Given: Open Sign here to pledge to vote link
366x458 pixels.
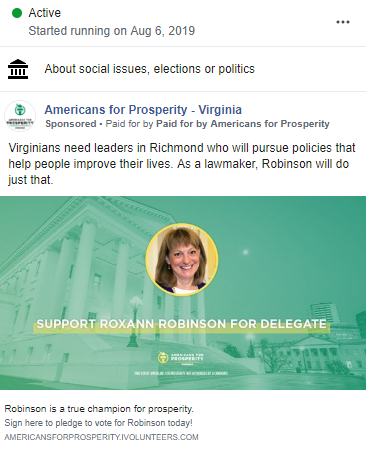Looking at the screenshot, I should [x=99, y=423].
